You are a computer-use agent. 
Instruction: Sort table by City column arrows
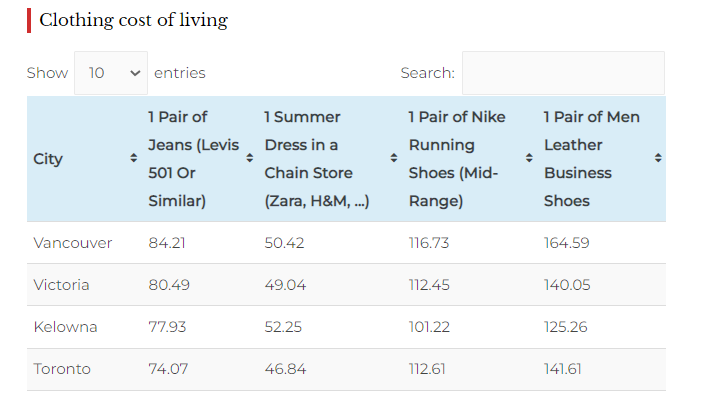[x=133, y=158]
